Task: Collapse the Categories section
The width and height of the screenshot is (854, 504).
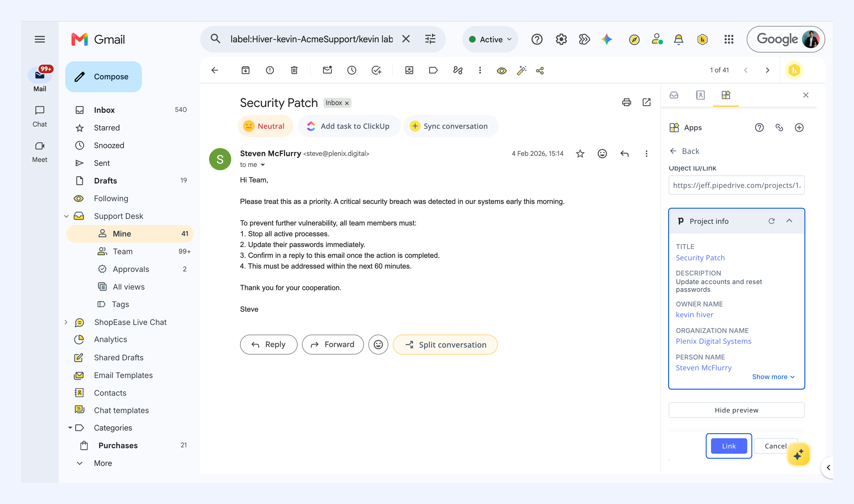Action: (70, 428)
